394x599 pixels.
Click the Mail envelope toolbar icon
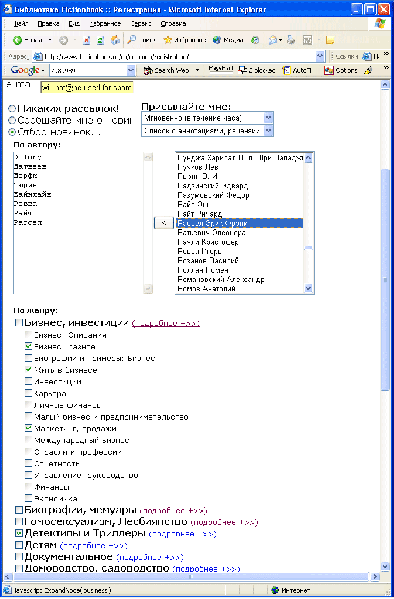pyautogui.click(x=272, y=40)
